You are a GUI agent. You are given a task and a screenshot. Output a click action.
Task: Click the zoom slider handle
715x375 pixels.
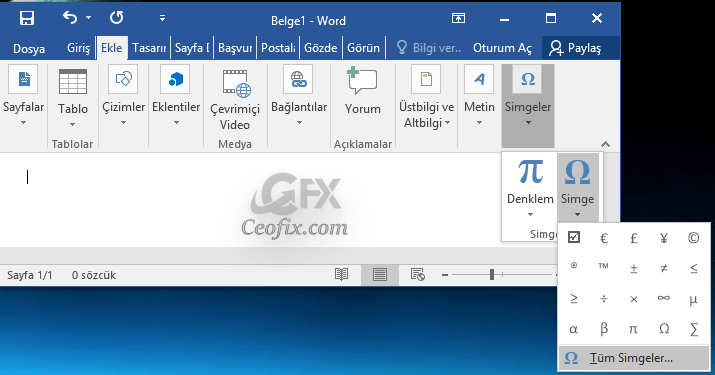[492, 274]
